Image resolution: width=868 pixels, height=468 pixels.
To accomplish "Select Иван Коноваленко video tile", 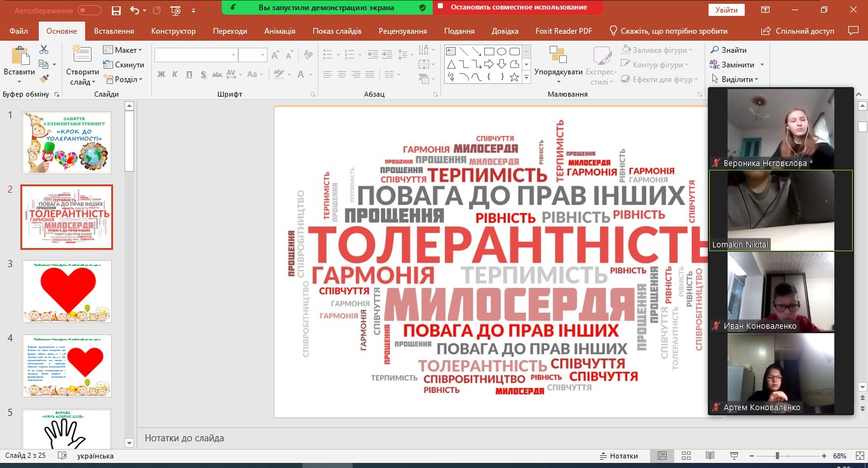I will (781, 292).
